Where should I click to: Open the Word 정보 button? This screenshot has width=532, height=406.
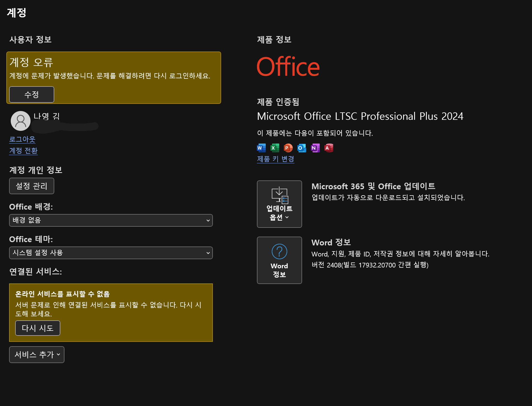pos(279,260)
